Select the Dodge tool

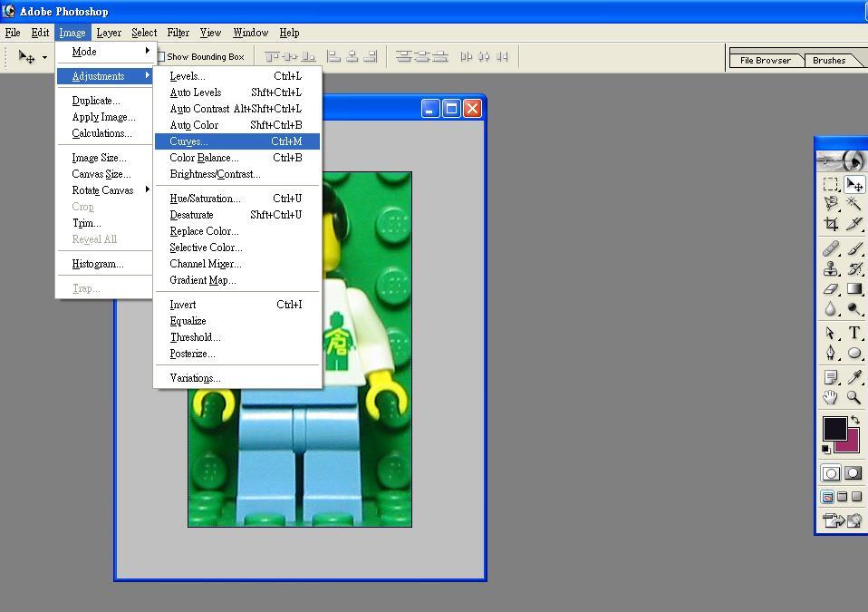coord(854,308)
